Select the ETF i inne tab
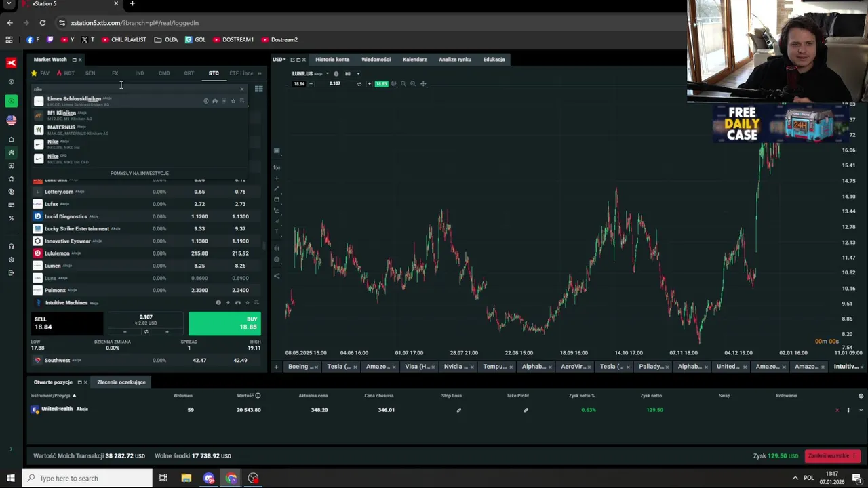The image size is (868, 488). point(241,73)
